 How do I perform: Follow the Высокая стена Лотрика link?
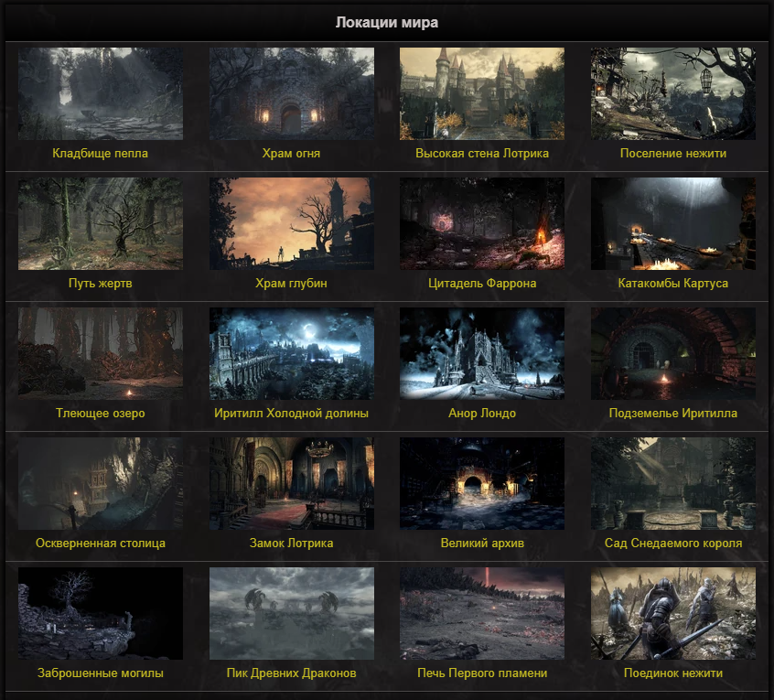point(482,154)
